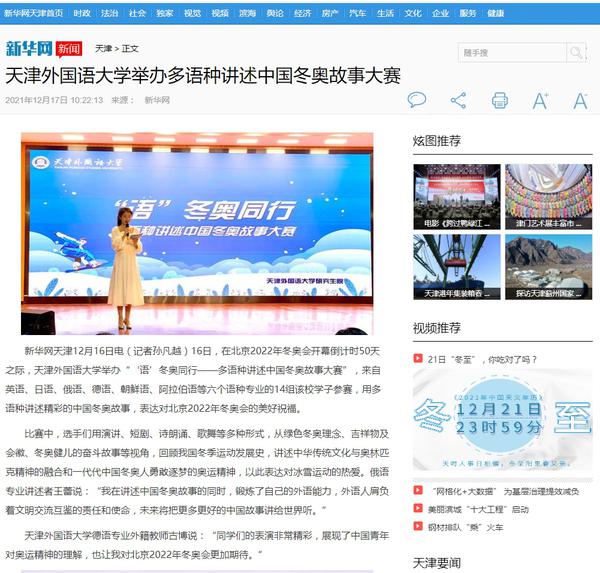This screenshot has width=600, height=573.
Task: Click the share icon
Action: click(458, 100)
